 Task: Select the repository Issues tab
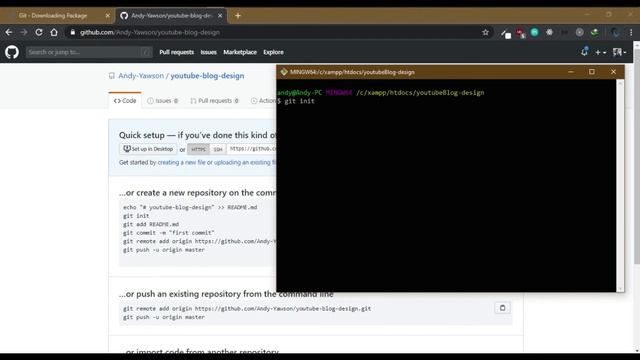[x=162, y=100]
